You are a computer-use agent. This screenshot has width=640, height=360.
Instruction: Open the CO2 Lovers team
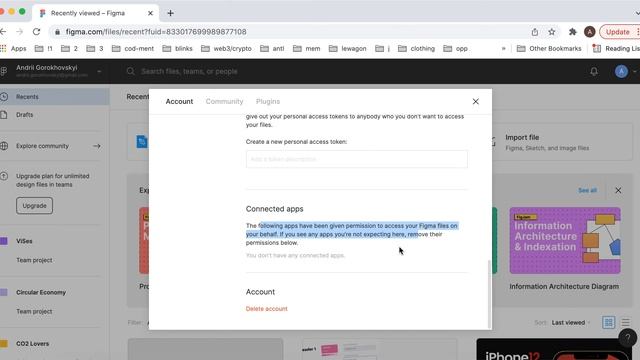click(x=32, y=344)
